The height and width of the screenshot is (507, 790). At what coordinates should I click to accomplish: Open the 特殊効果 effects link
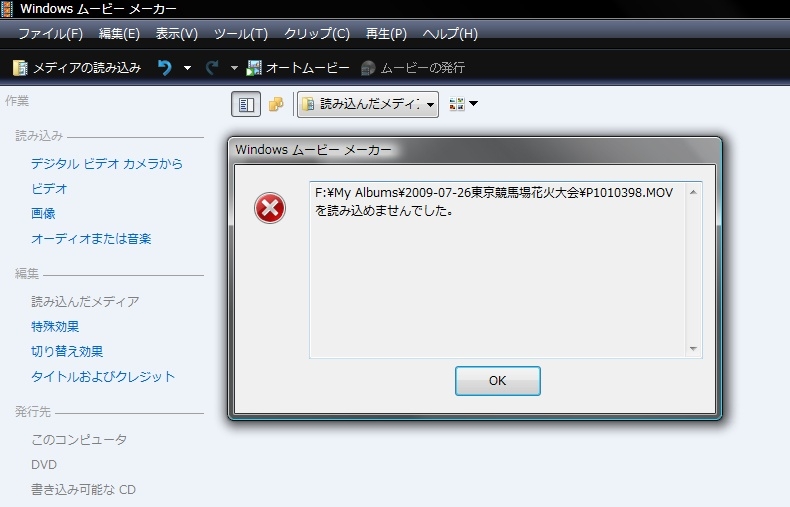point(55,327)
